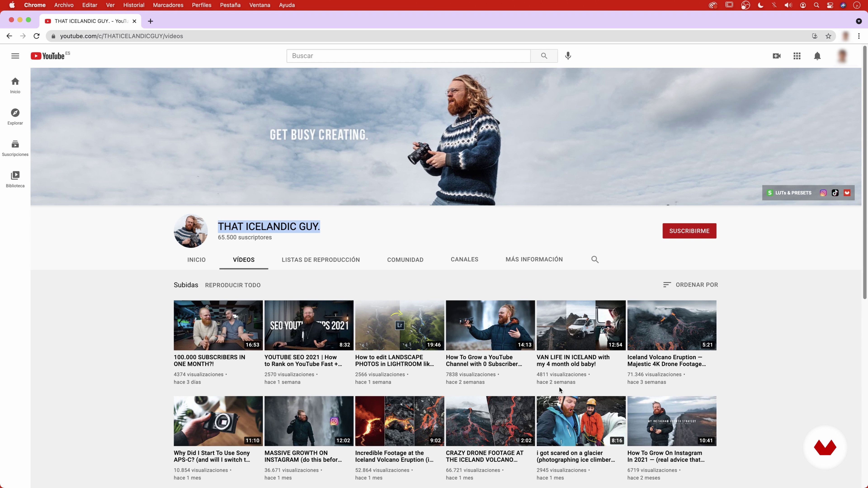Reload the page

(37, 36)
